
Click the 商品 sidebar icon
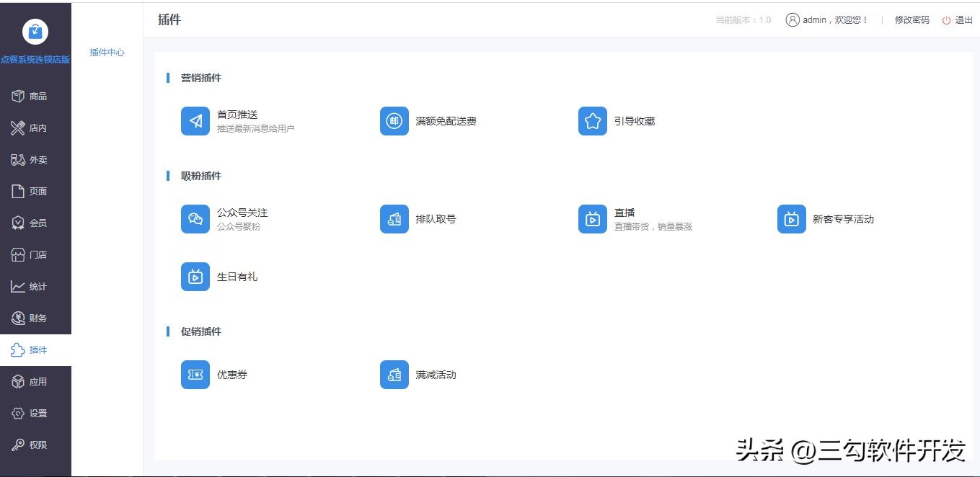coord(17,96)
